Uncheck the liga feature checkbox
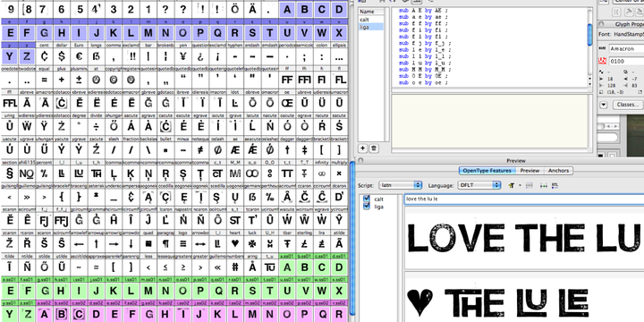The width and height of the screenshot is (644, 322). point(367,207)
